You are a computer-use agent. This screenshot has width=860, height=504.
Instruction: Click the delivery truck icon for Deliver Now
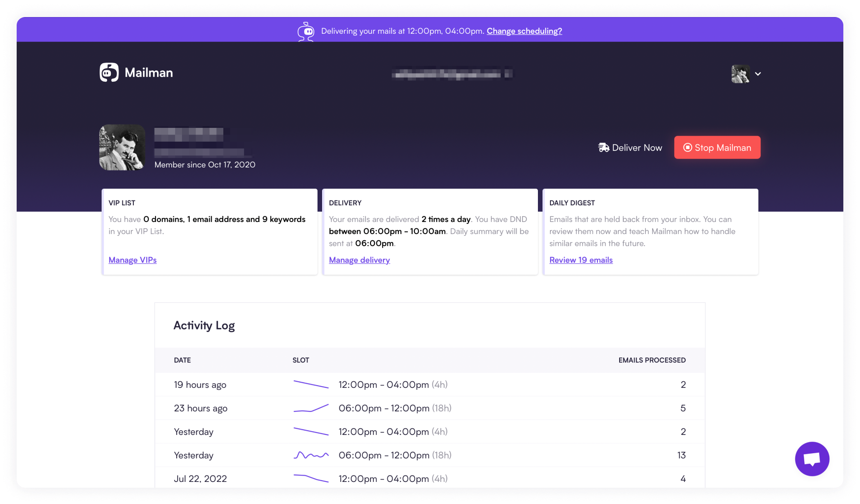point(602,147)
